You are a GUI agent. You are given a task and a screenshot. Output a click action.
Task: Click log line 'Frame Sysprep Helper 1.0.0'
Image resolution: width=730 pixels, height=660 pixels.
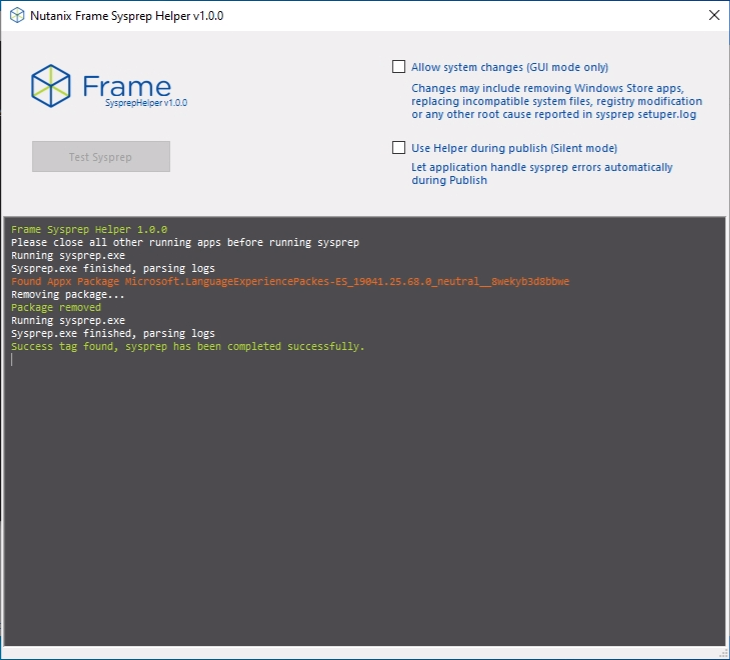point(89,229)
